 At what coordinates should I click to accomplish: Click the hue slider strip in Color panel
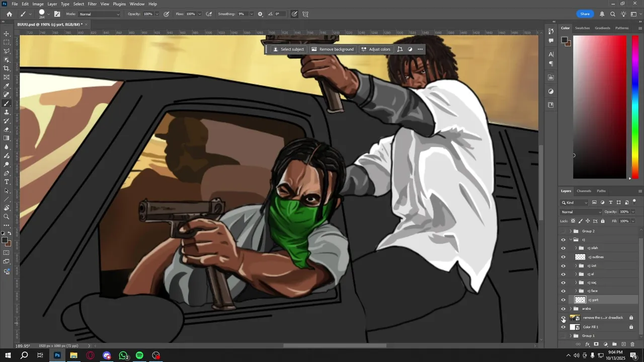click(635, 107)
